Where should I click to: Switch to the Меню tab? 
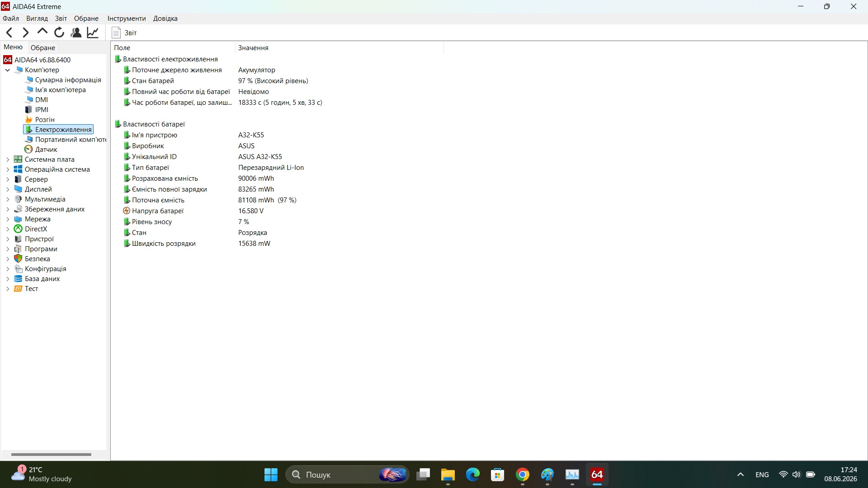click(13, 47)
